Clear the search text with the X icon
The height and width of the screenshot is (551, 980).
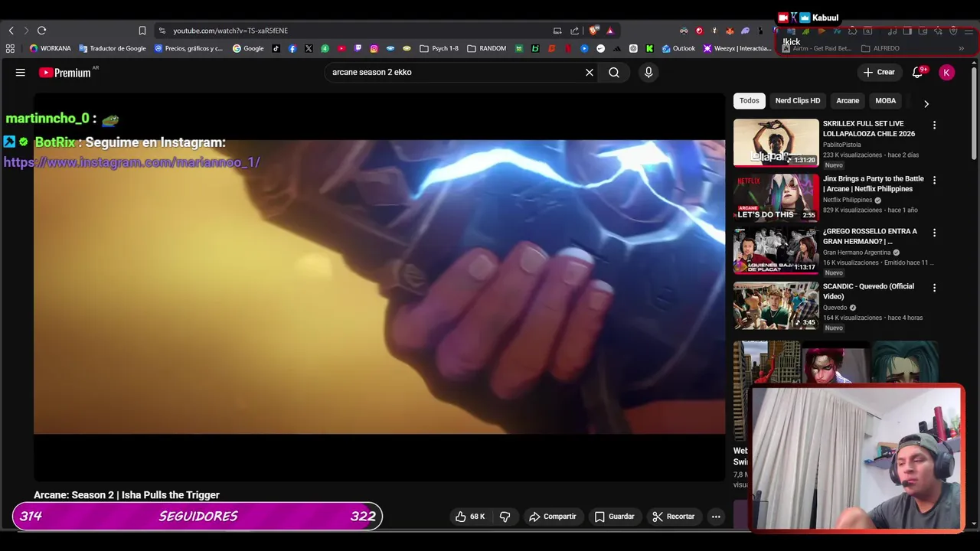coord(590,72)
